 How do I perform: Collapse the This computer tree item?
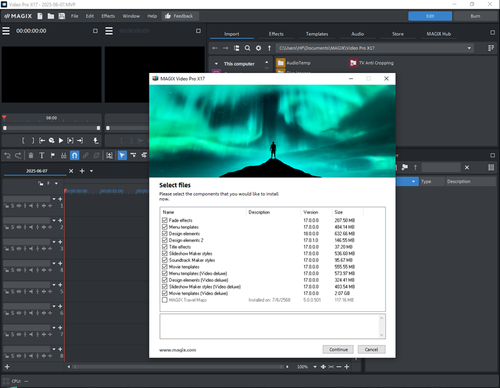[216, 64]
